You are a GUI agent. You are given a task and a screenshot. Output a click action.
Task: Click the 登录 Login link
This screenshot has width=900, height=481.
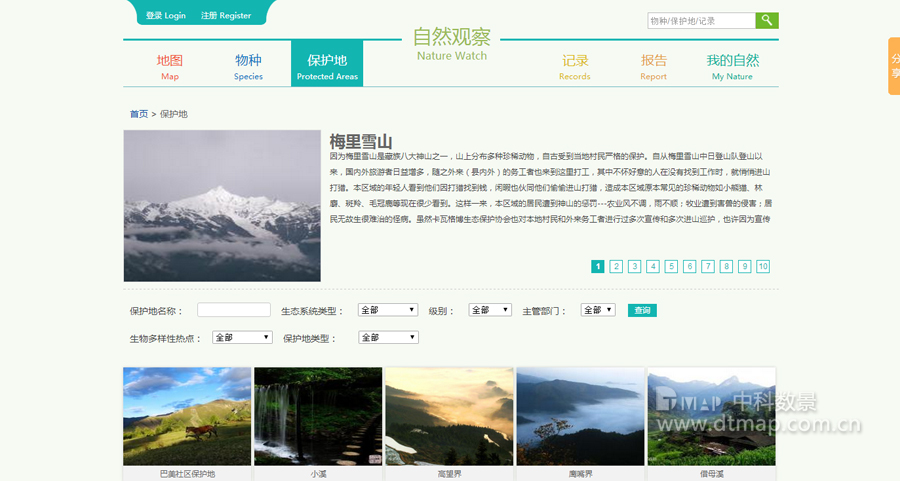coord(166,16)
